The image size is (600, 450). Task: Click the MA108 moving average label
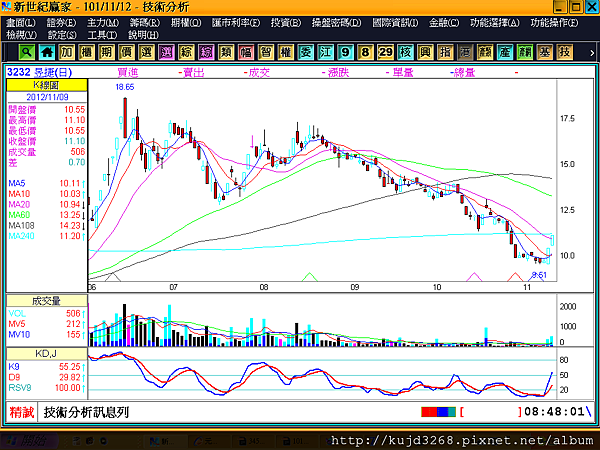[21, 225]
